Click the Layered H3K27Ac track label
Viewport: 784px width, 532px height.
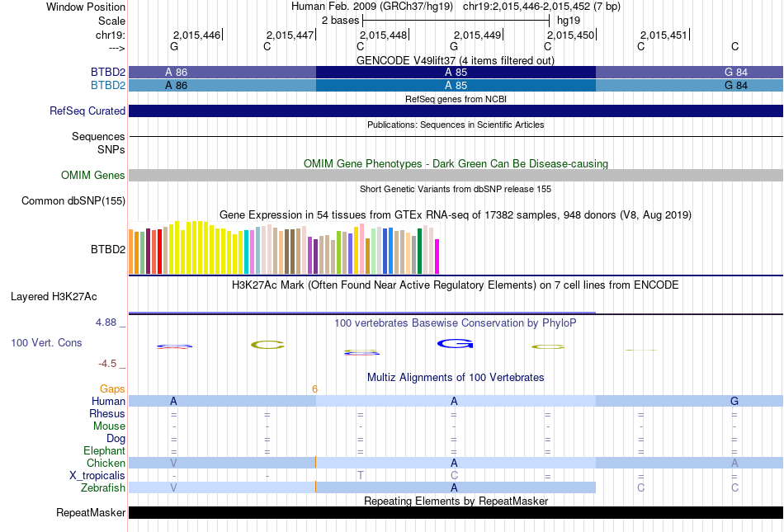pyautogui.click(x=54, y=297)
